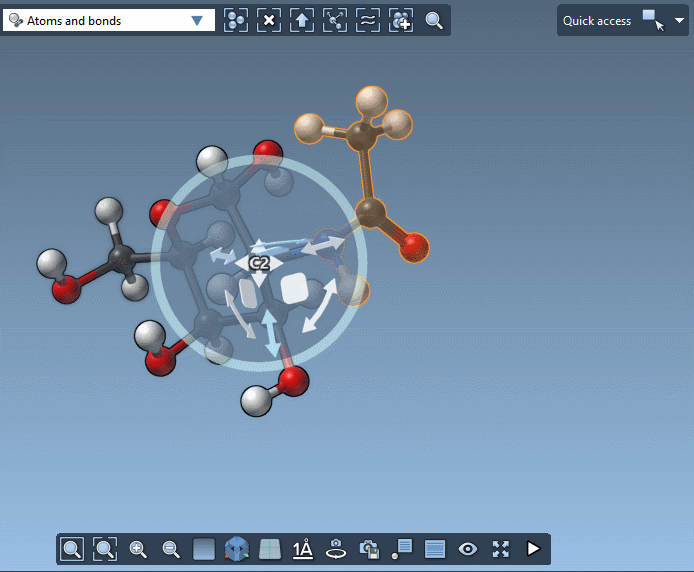Viewport: 694px width, 572px height.
Task: Toggle visibility with the eye icon
Action: [467, 548]
